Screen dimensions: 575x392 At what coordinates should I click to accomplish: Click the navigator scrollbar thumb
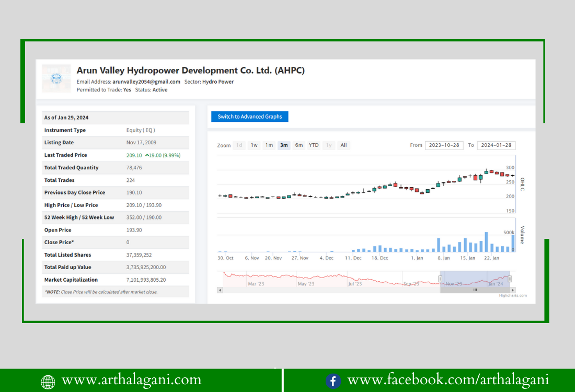[x=475, y=290]
